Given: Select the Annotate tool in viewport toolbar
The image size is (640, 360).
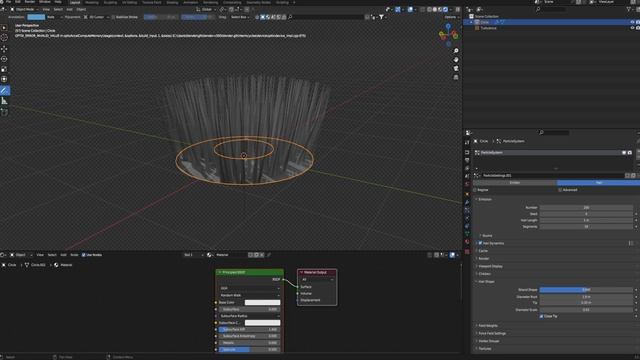Looking at the screenshot, I should (x=4, y=90).
